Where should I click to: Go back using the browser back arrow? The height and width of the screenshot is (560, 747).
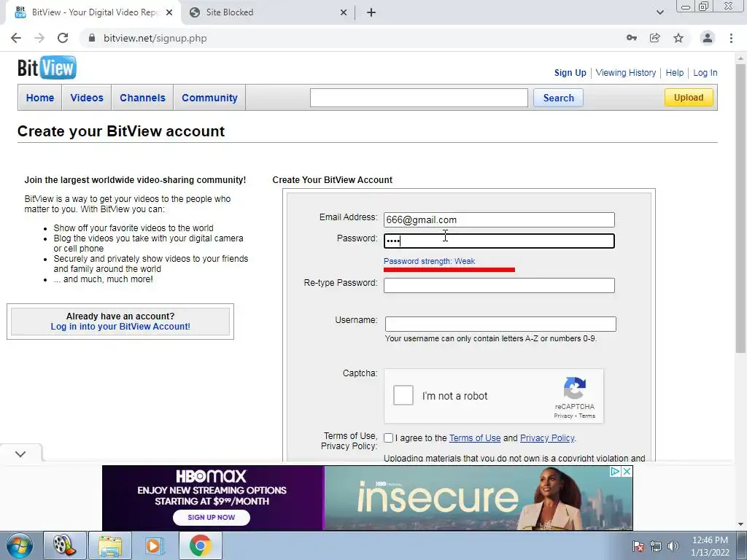pyautogui.click(x=16, y=38)
